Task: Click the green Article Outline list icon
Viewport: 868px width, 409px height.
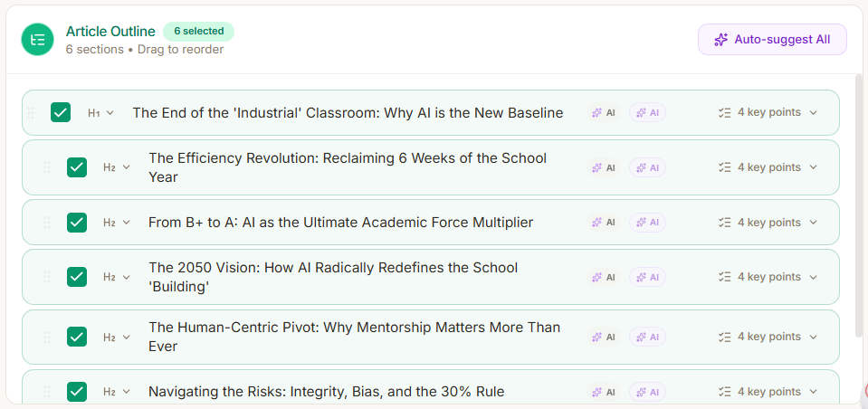Action: [x=38, y=40]
